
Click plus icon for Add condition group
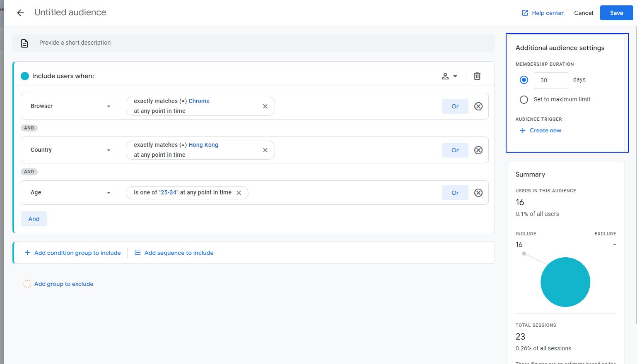pos(27,253)
